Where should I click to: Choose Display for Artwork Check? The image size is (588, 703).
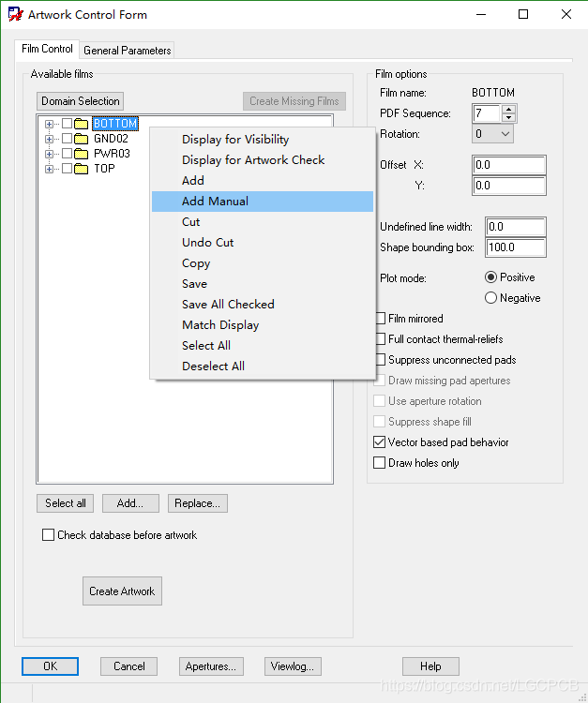click(x=263, y=160)
